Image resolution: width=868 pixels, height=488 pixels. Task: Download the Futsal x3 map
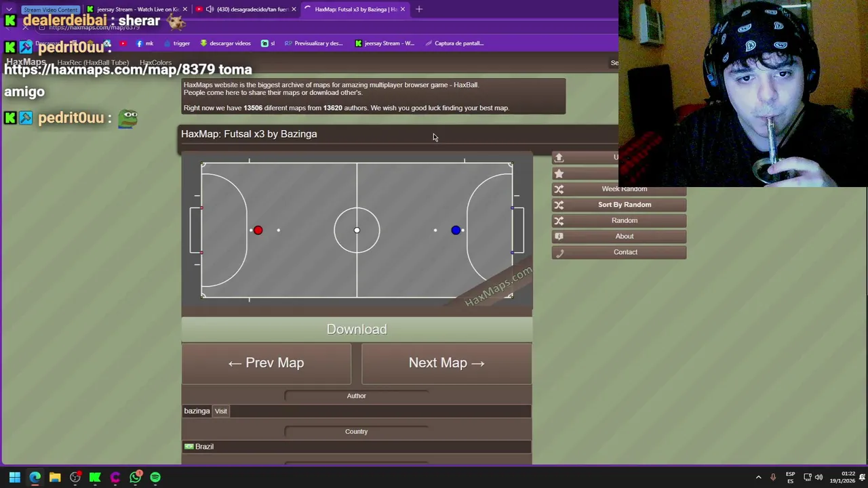(x=357, y=329)
